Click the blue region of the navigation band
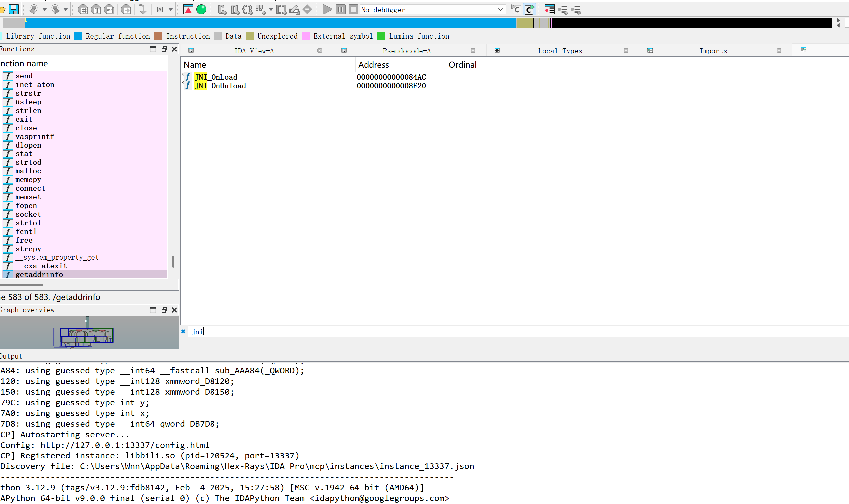 271,23
